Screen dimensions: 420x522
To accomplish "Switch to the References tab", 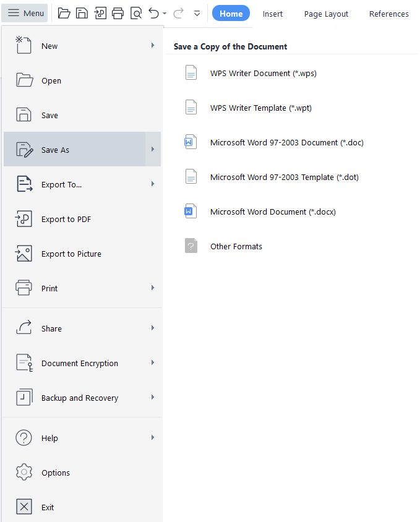I will pyautogui.click(x=388, y=14).
